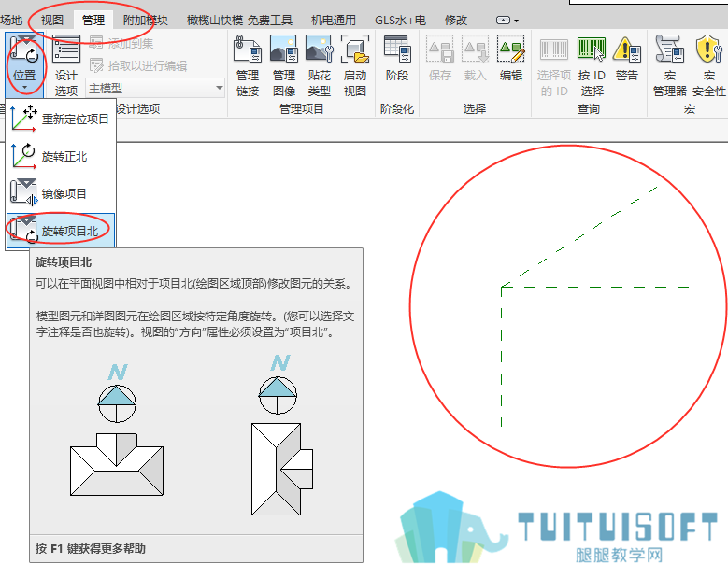Click the 查询 panel title

click(x=589, y=108)
